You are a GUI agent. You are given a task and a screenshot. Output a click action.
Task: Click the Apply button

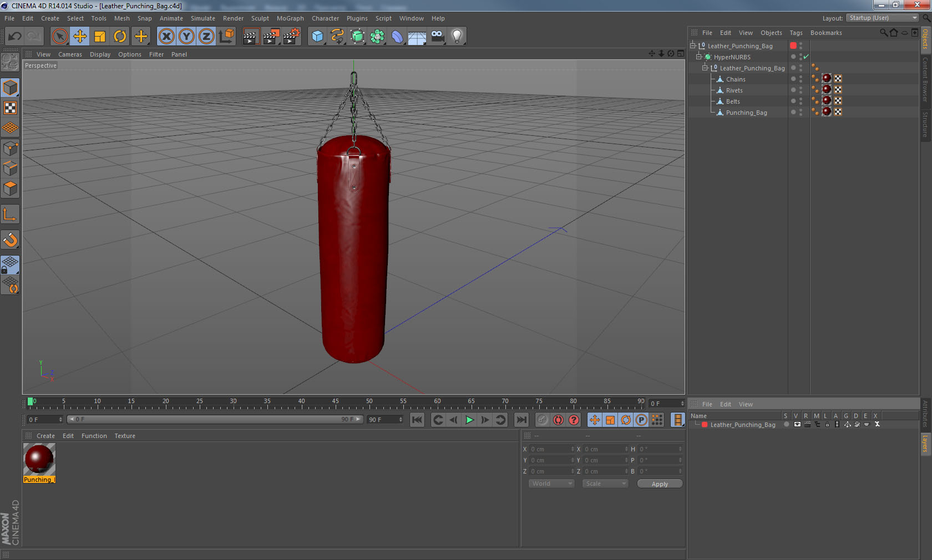pyautogui.click(x=660, y=484)
